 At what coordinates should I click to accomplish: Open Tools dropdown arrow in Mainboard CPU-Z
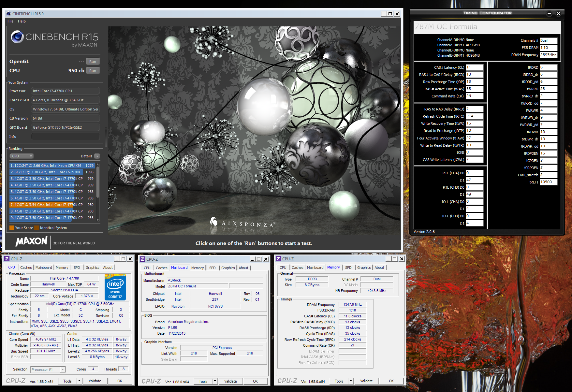(x=215, y=381)
